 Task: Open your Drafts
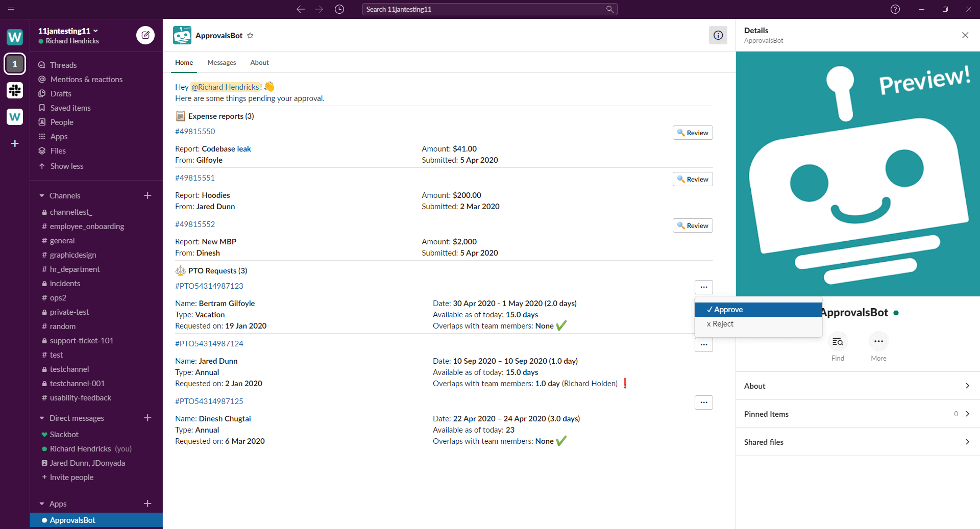[61, 93]
